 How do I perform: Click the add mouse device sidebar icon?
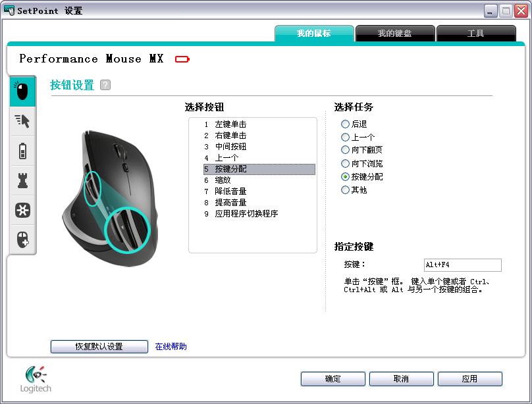click(x=22, y=240)
